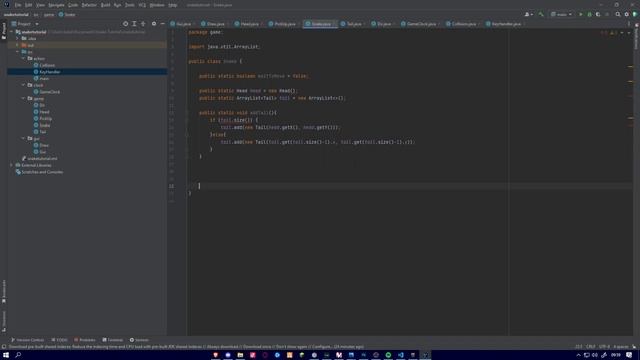Expand the .idea folder
This screenshot has width=640, height=360.
tap(18, 38)
